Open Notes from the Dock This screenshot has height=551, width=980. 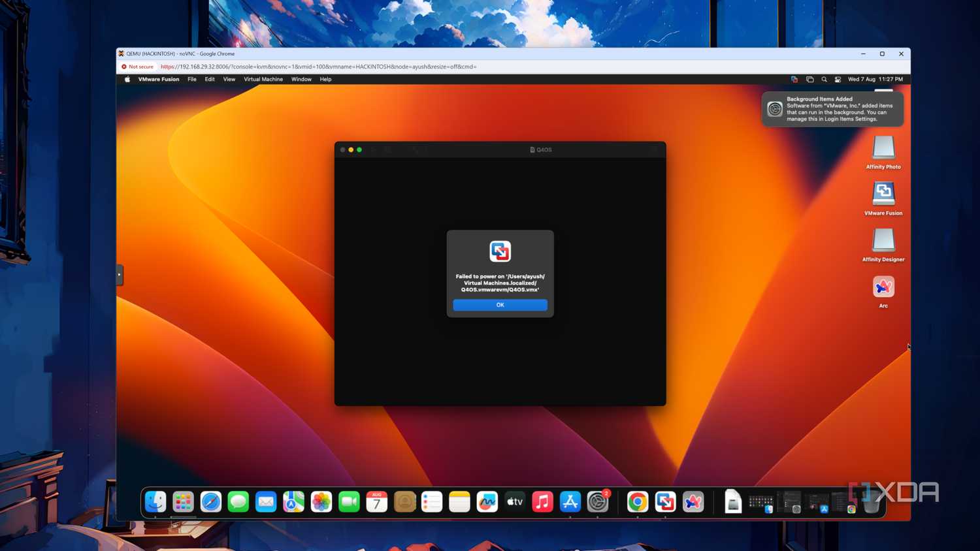[459, 501]
